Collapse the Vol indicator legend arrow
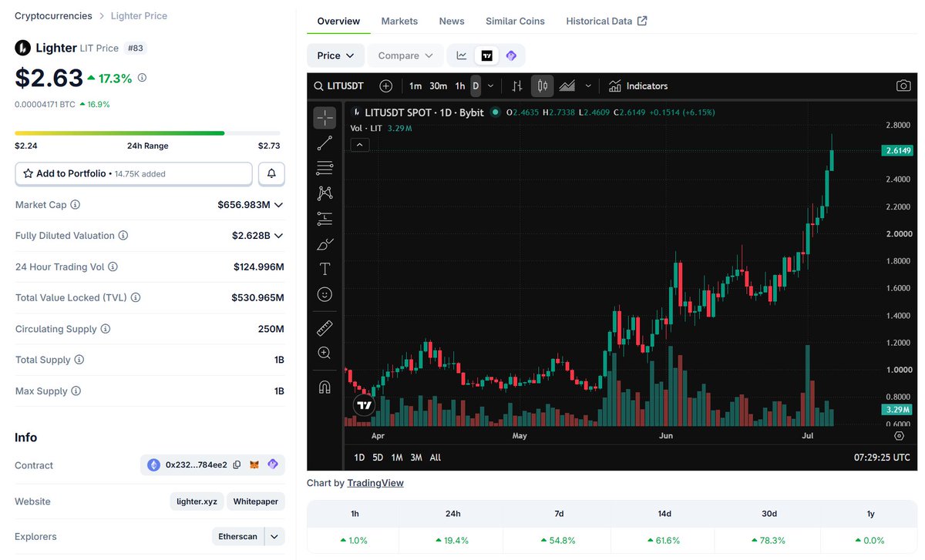The image size is (925, 560). pos(360,144)
